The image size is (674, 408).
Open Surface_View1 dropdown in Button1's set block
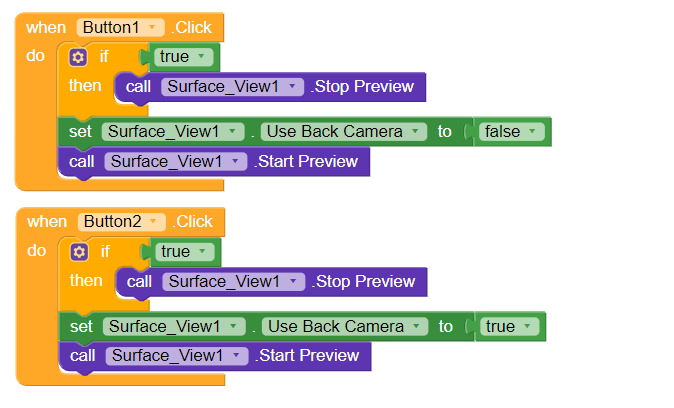(173, 132)
